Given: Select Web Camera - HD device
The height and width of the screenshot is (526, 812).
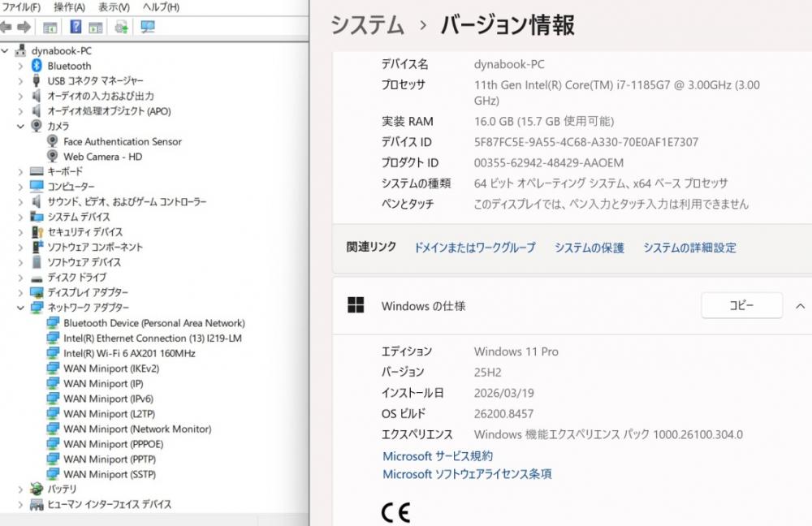Looking at the screenshot, I should click(x=102, y=157).
